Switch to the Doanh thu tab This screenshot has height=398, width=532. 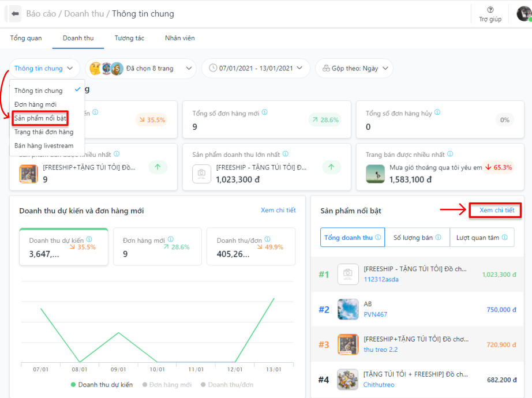click(78, 38)
